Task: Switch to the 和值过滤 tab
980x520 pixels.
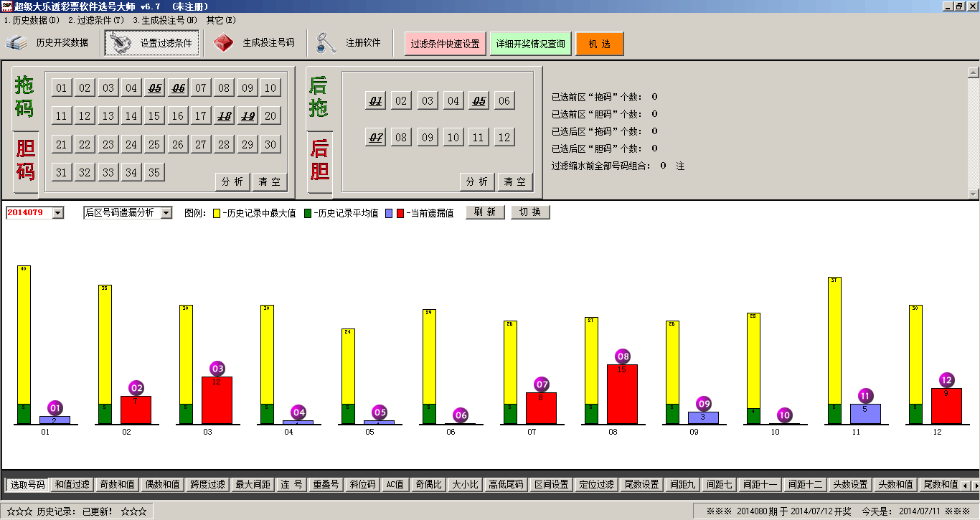Action: (x=72, y=485)
